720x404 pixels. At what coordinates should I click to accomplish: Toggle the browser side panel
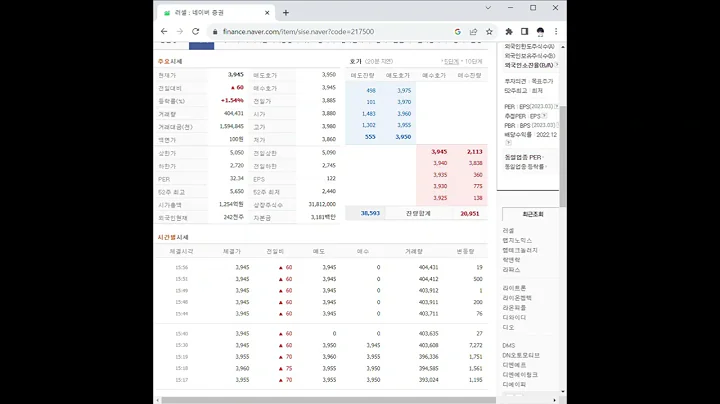524,32
